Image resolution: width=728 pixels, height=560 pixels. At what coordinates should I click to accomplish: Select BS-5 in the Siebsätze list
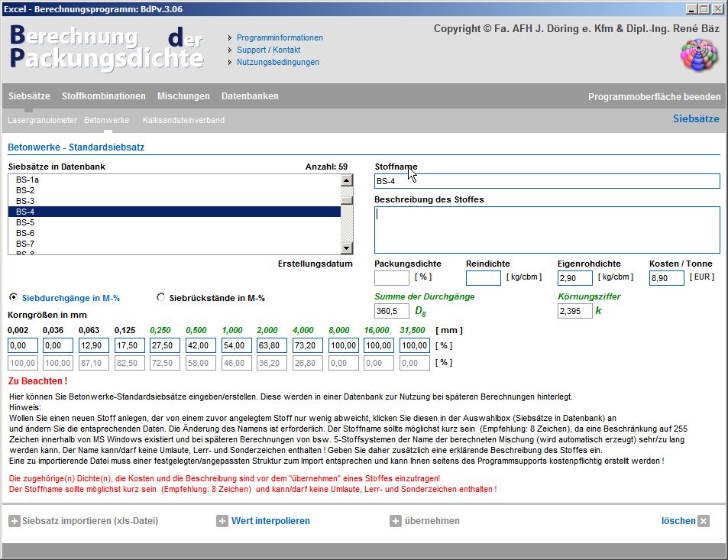tap(174, 222)
